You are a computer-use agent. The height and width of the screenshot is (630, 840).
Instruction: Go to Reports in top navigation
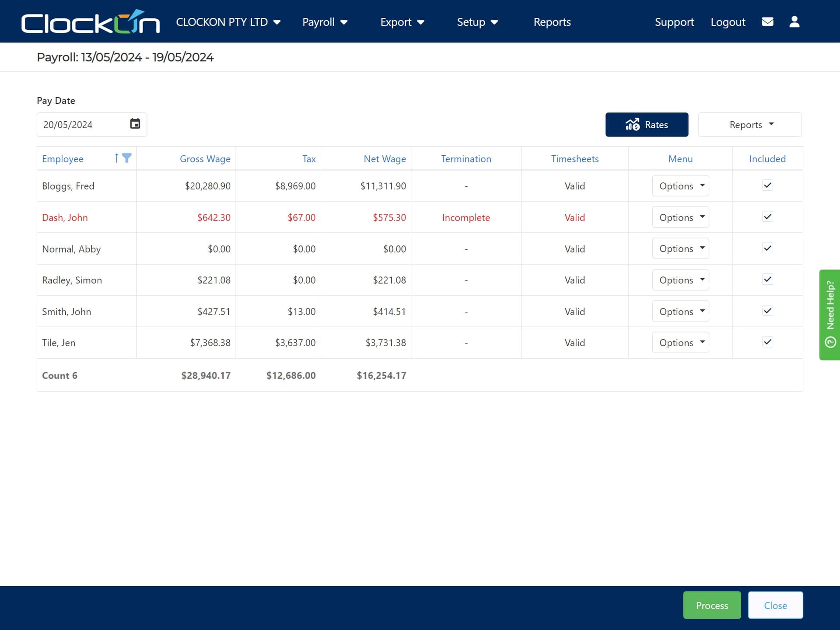click(x=552, y=22)
